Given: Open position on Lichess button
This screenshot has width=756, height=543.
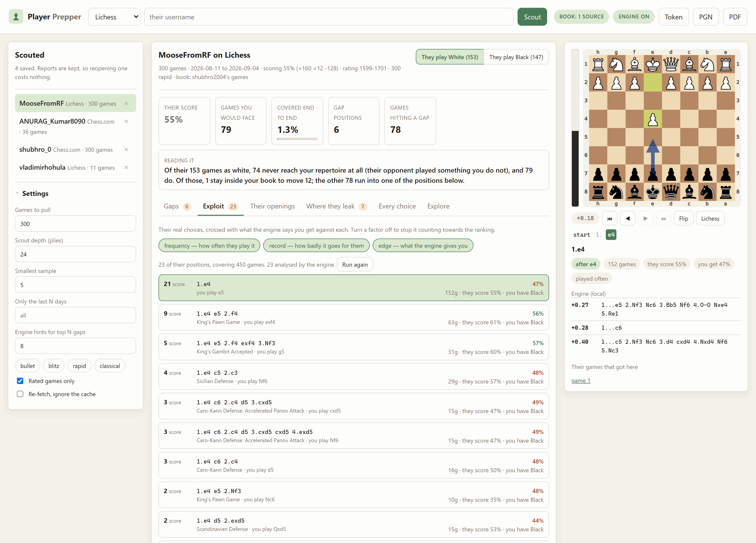Looking at the screenshot, I should tap(710, 218).
